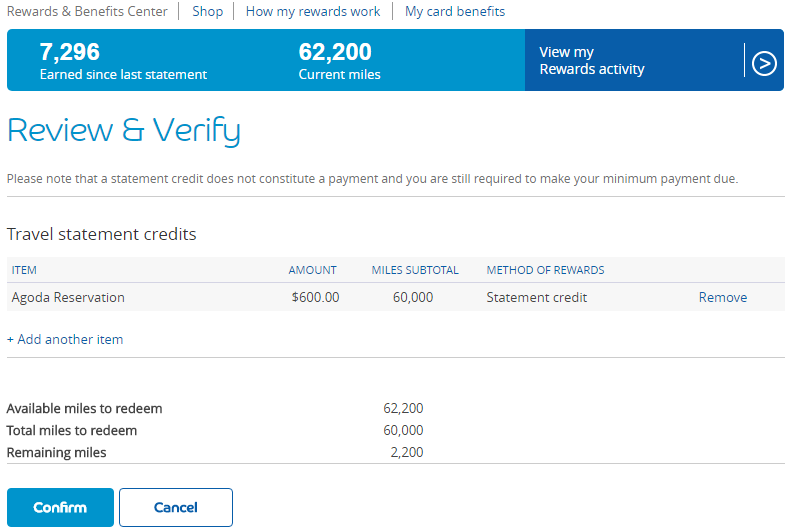
Task: Click the Agoda Reservation item name
Action: pyautogui.click(x=68, y=297)
